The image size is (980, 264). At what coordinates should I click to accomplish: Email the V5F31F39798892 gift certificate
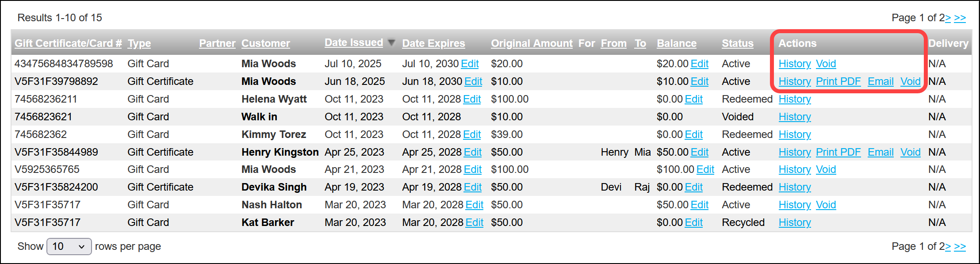tap(880, 81)
